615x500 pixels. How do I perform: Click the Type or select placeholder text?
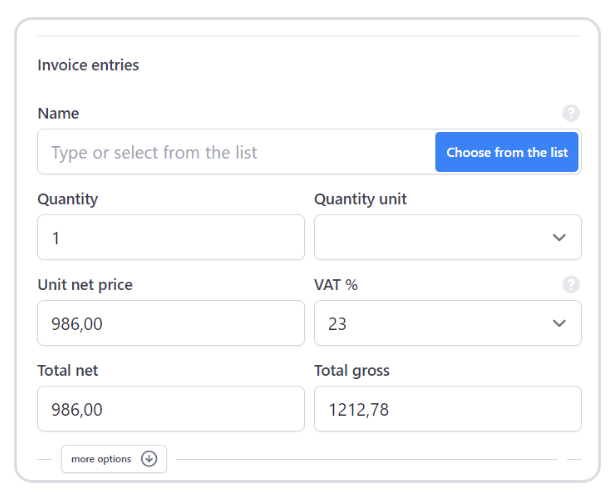(x=154, y=153)
